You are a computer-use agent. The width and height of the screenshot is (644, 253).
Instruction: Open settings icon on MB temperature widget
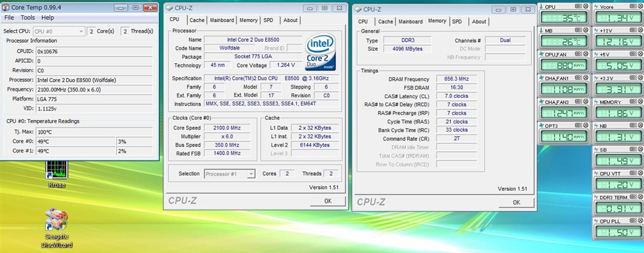point(578,30)
